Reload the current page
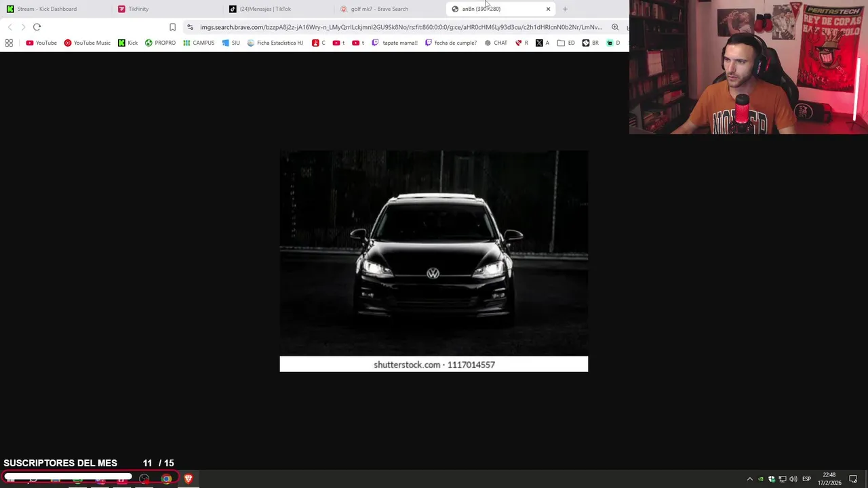The width and height of the screenshot is (868, 488). 37,27
